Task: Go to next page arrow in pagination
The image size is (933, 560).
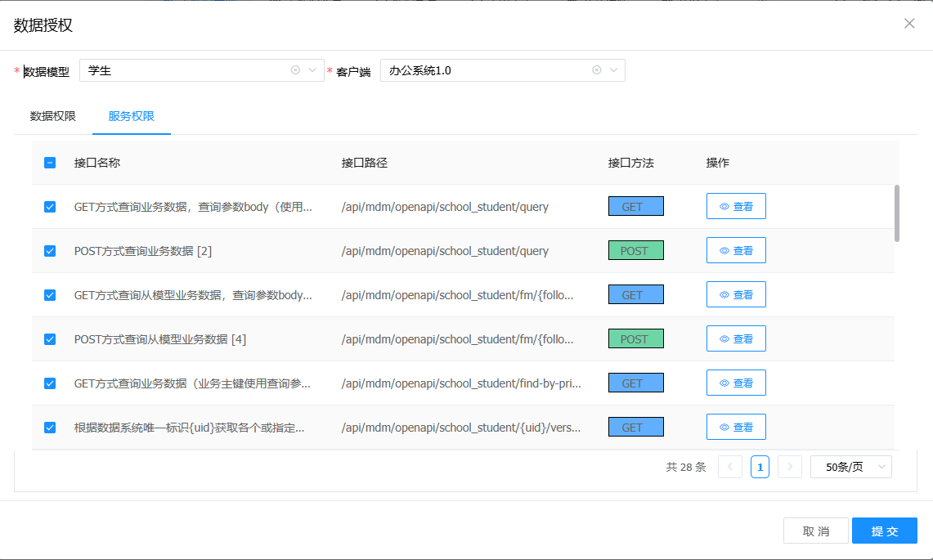Action: coord(789,467)
